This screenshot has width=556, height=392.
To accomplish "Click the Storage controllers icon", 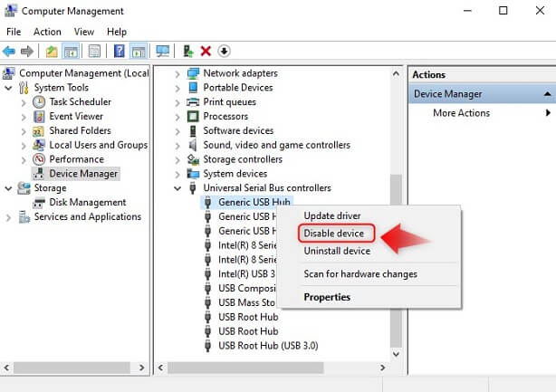I will [x=193, y=159].
